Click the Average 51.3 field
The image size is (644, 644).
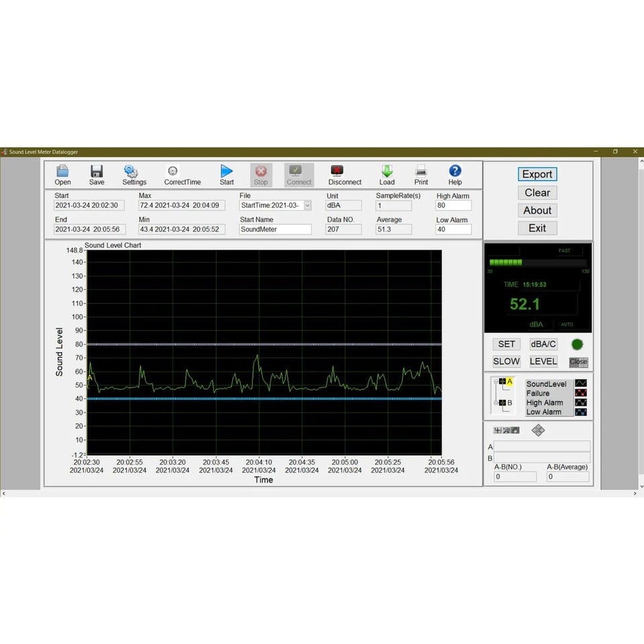click(x=394, y=229)
